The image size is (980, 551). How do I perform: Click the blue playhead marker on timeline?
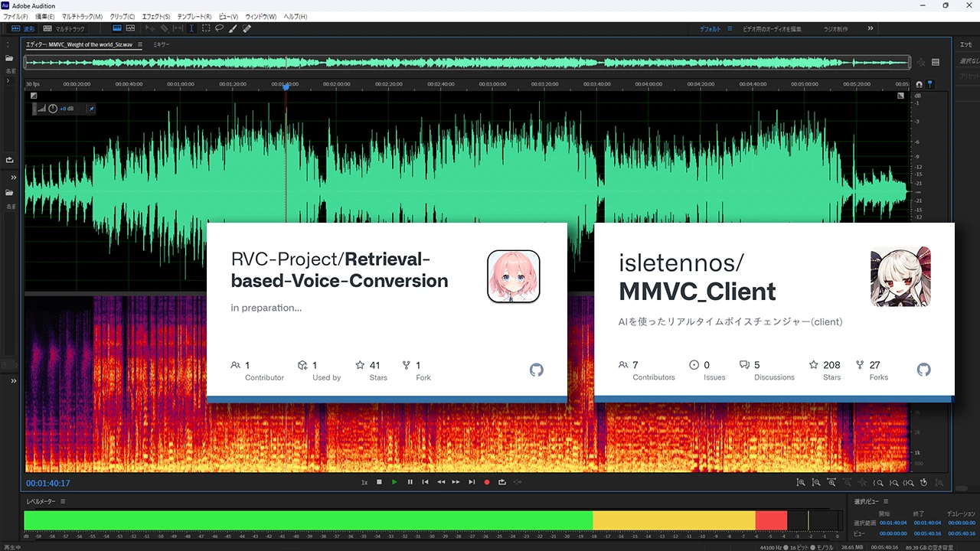coord(286,87)
